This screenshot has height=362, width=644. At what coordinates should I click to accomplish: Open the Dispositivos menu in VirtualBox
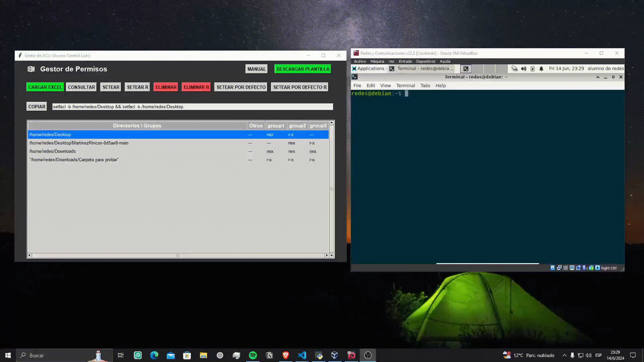point(425,61)
